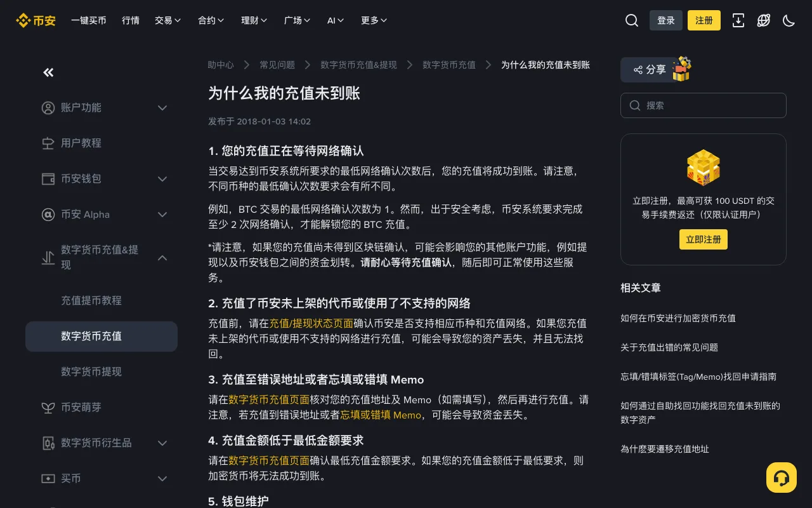
Task: Collapse sidebar with double-arrow icon
Action: [48, 72]
